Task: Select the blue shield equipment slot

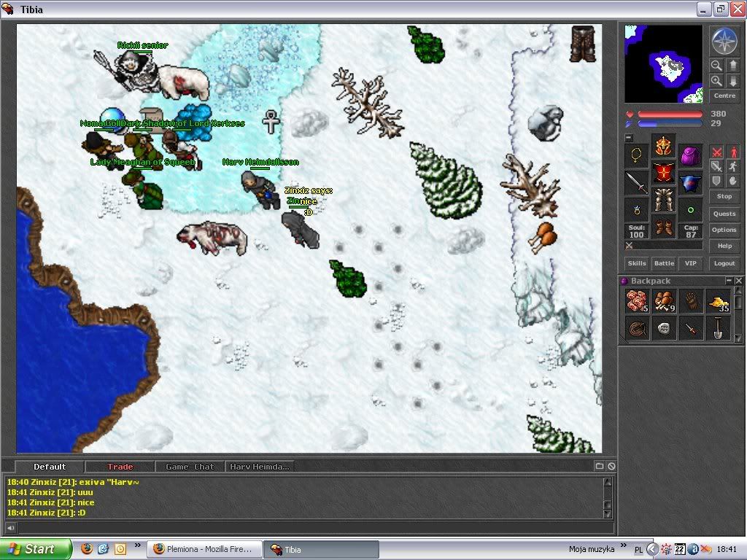Action: tap(690, 183)
